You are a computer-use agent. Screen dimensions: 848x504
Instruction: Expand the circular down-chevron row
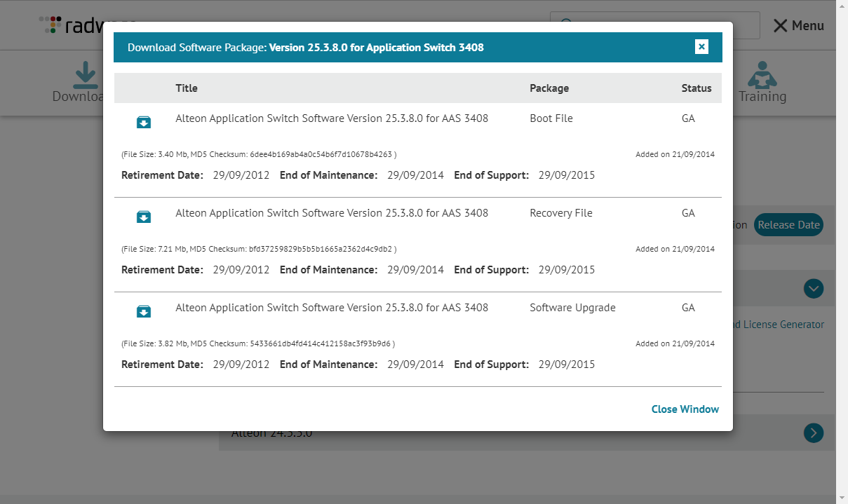click(x=814, y=288)
